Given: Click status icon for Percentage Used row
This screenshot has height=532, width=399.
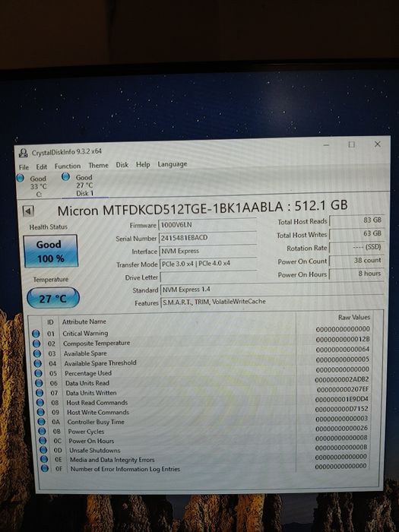Looking at the screenshot, I should pyautogui.click(x=39, y=373).
